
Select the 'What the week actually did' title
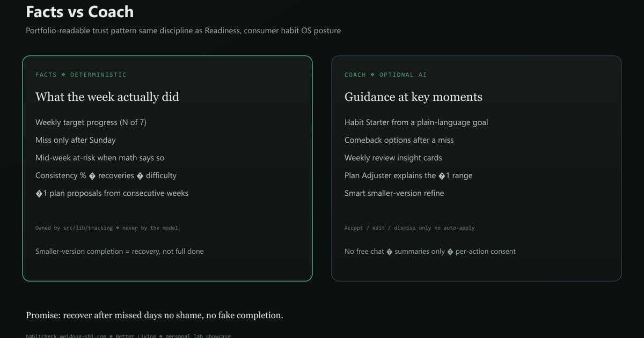107,97
